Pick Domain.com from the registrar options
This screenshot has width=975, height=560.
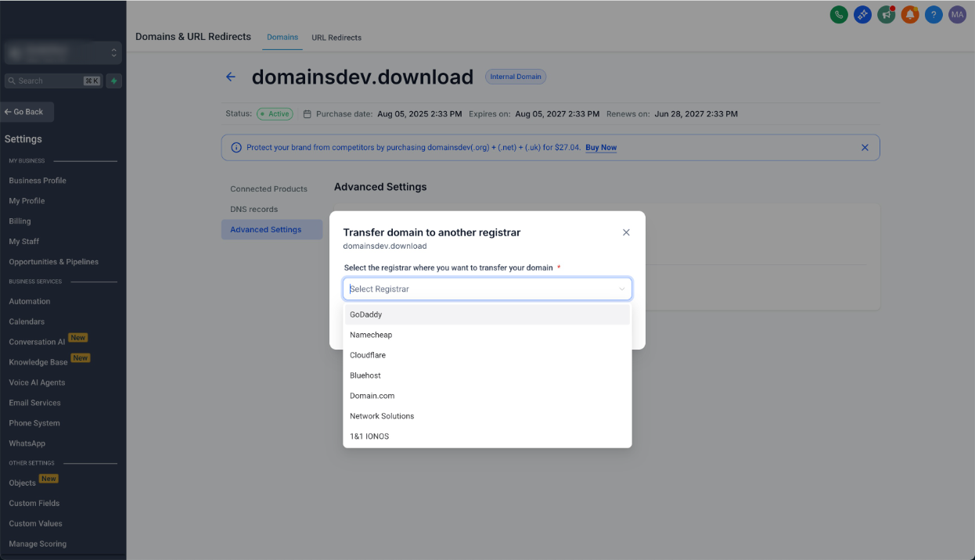(487, 396)
